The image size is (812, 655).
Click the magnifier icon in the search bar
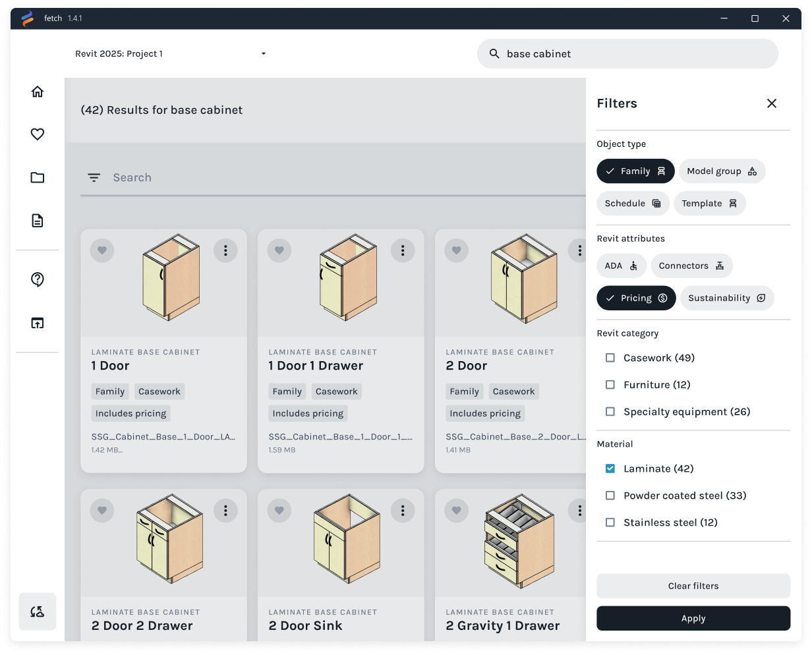click(494, 53)
